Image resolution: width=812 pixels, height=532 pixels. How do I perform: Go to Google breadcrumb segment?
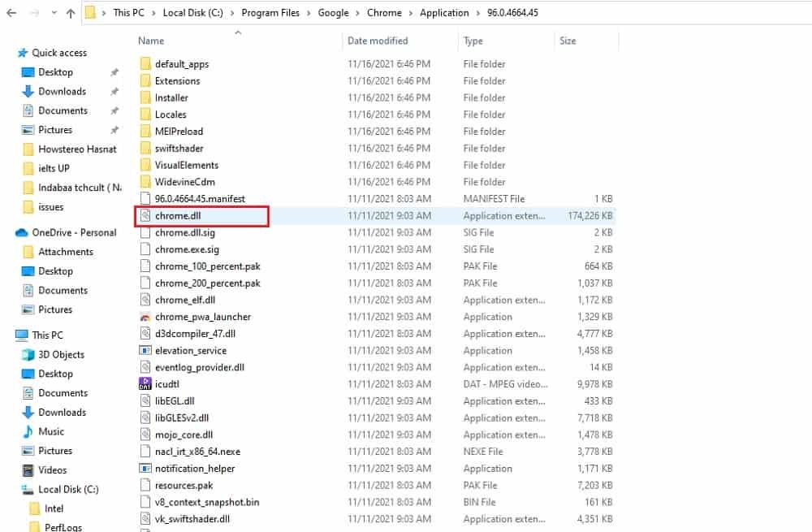pyautogui.click(x=333, y=12)
